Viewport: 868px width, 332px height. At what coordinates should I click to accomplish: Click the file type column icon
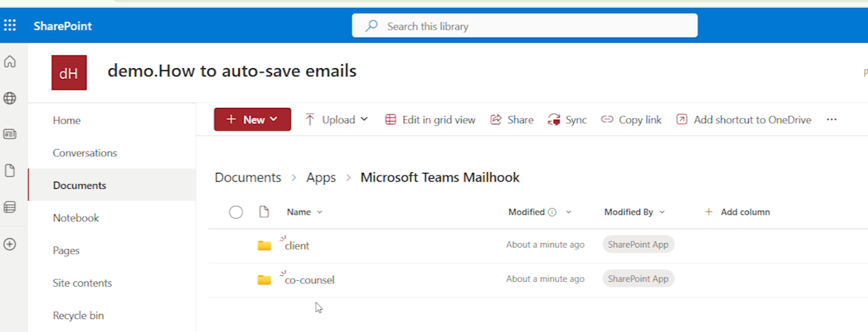[x=264, y=212]
